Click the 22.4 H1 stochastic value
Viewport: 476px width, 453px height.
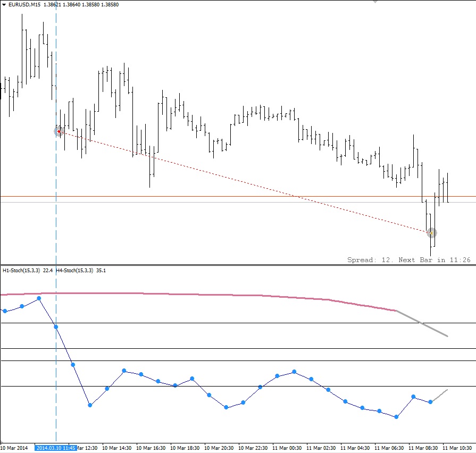pos(48,270)
